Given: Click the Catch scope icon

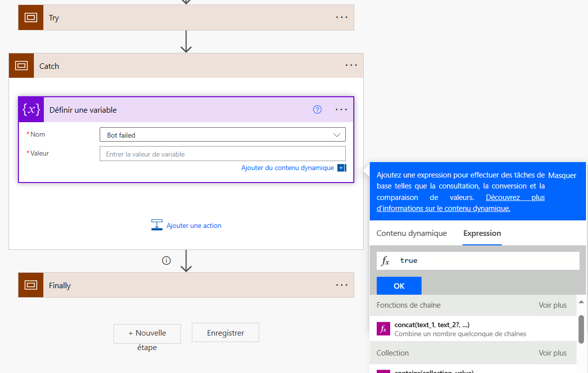Looking at the screenshot, I should point(21,66).
